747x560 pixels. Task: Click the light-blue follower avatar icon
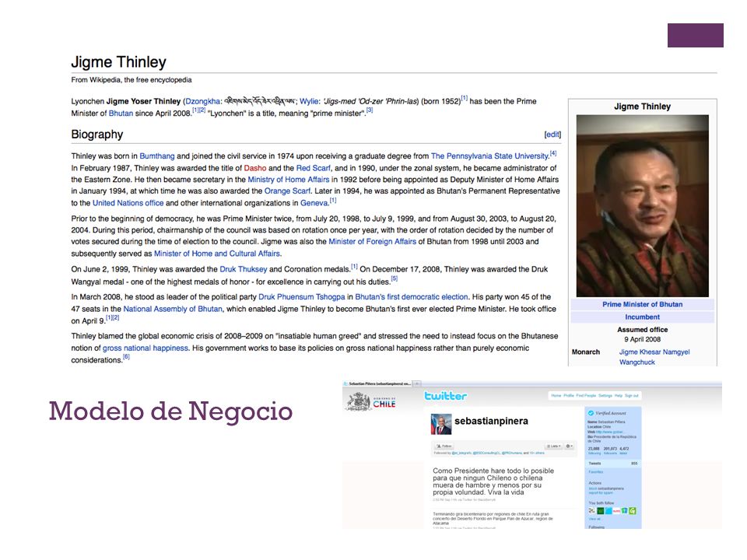pos(608,511)
